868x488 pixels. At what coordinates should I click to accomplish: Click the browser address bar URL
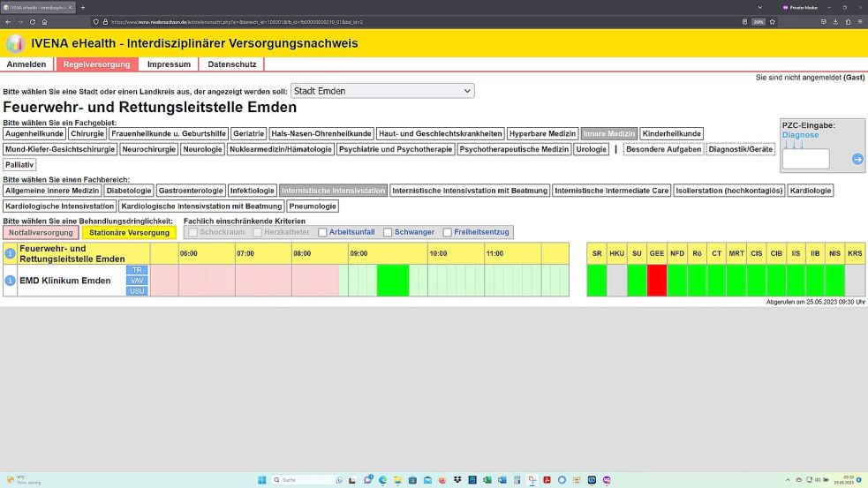pyautogui.click(x=237, y=22)
